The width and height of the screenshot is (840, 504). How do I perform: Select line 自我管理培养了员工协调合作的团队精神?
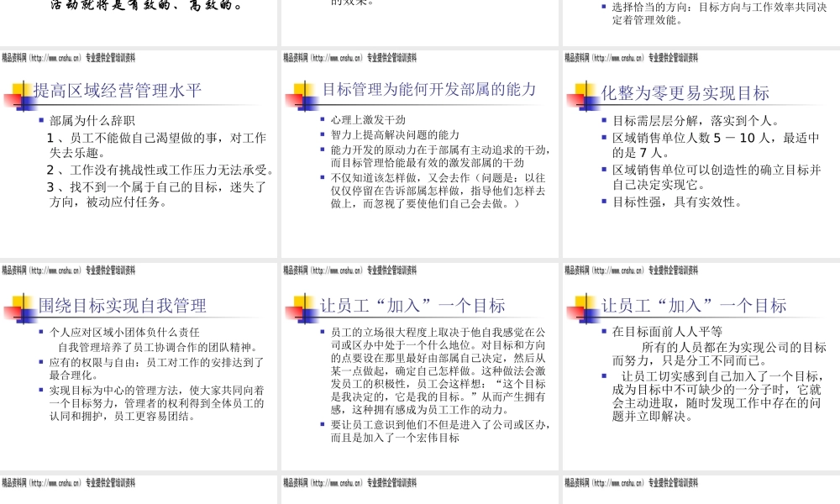[159, 348]
